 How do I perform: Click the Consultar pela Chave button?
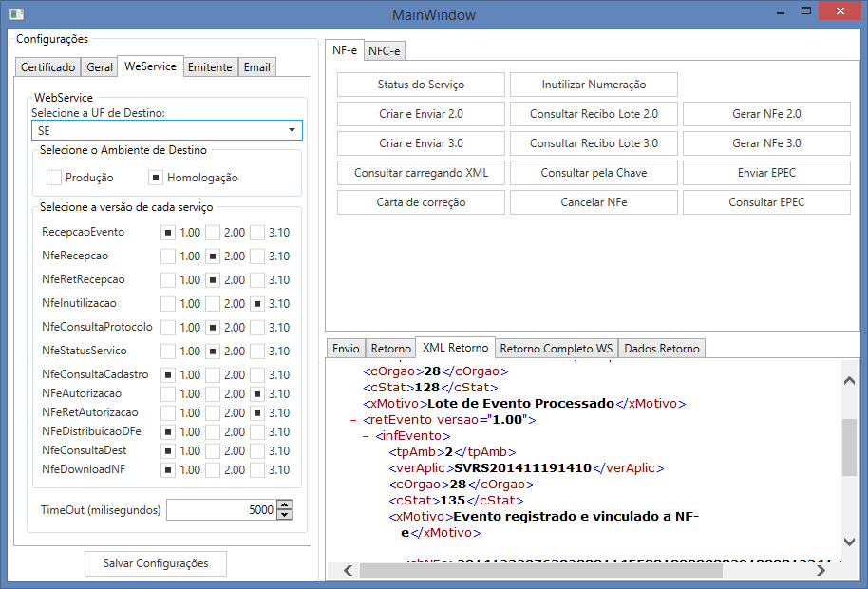(x=594, y=173)
